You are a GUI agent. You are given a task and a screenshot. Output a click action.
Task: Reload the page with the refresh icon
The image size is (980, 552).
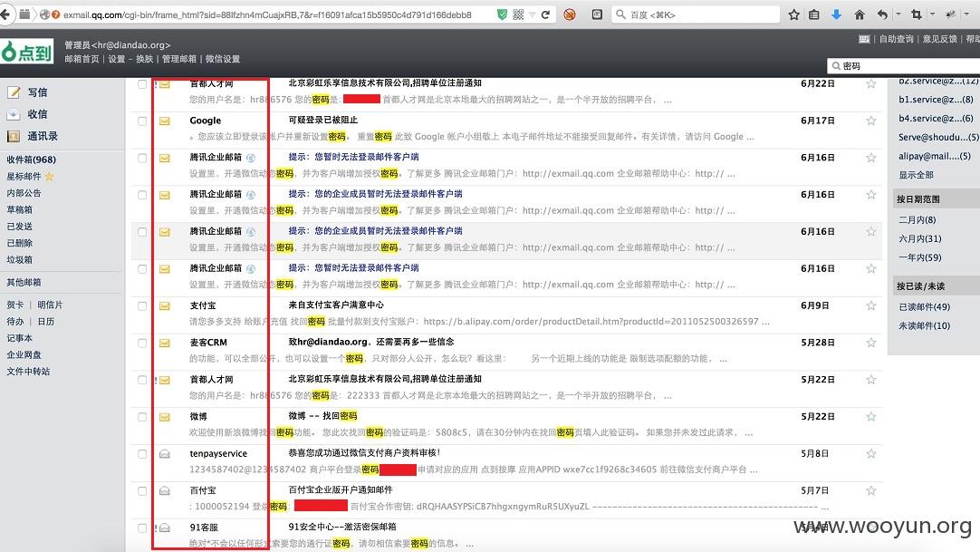point(545,15)
